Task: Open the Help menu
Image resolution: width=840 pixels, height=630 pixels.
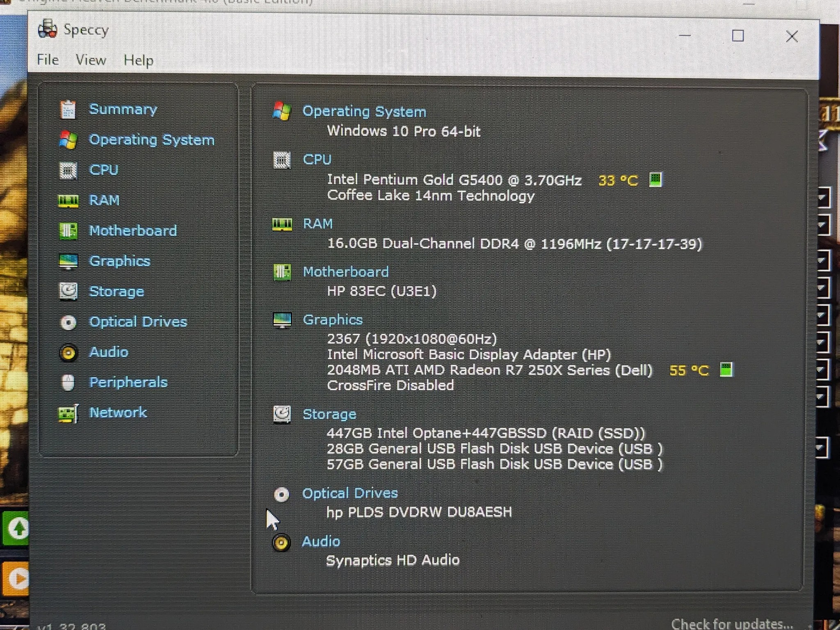Action: coord(138,59)
